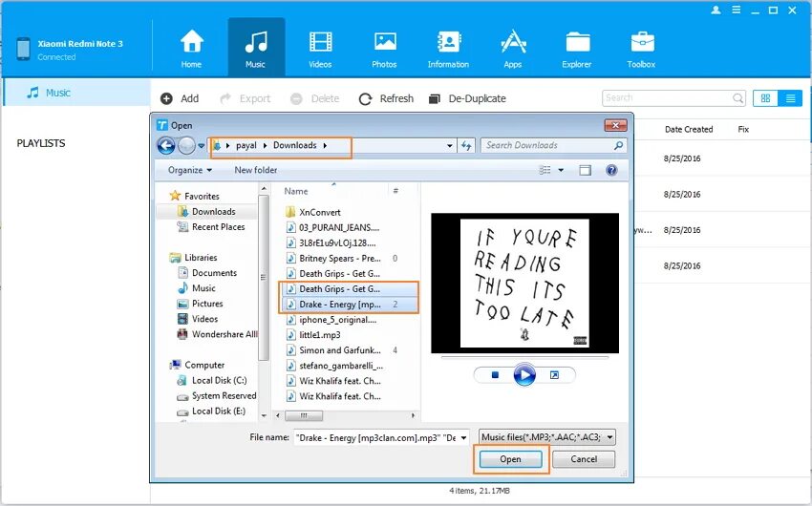Screen dimensions: 812x506
Task: Click the help question mark icon
Action: [x=611, y=170]
